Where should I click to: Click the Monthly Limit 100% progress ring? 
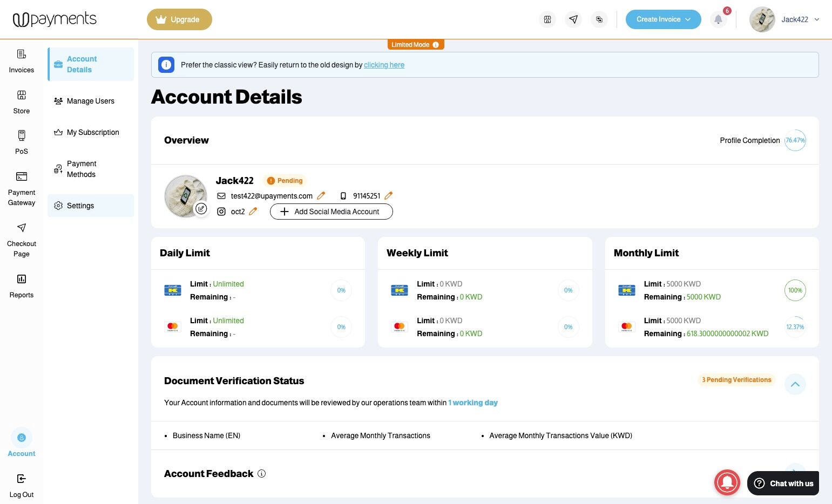pos(795,290)
